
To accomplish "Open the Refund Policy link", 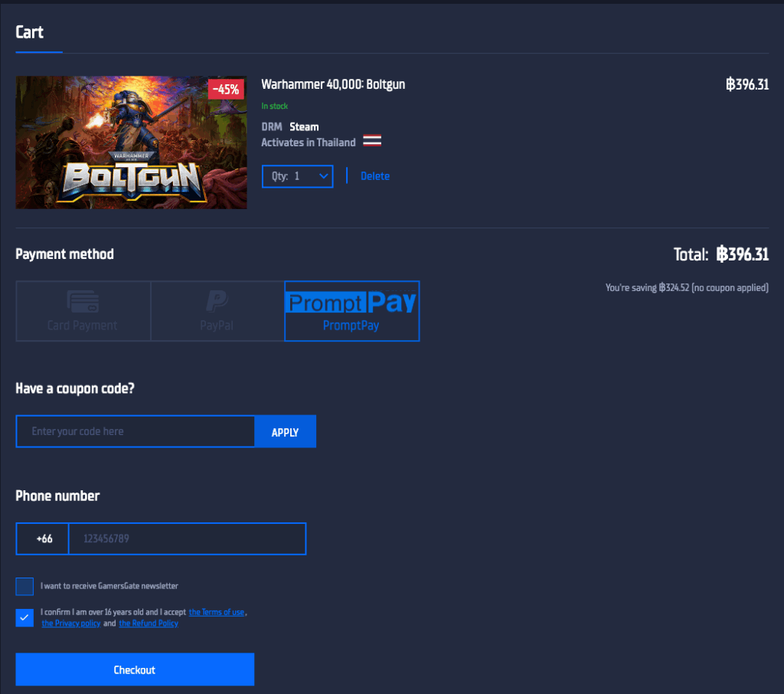I will pos(149,624).
